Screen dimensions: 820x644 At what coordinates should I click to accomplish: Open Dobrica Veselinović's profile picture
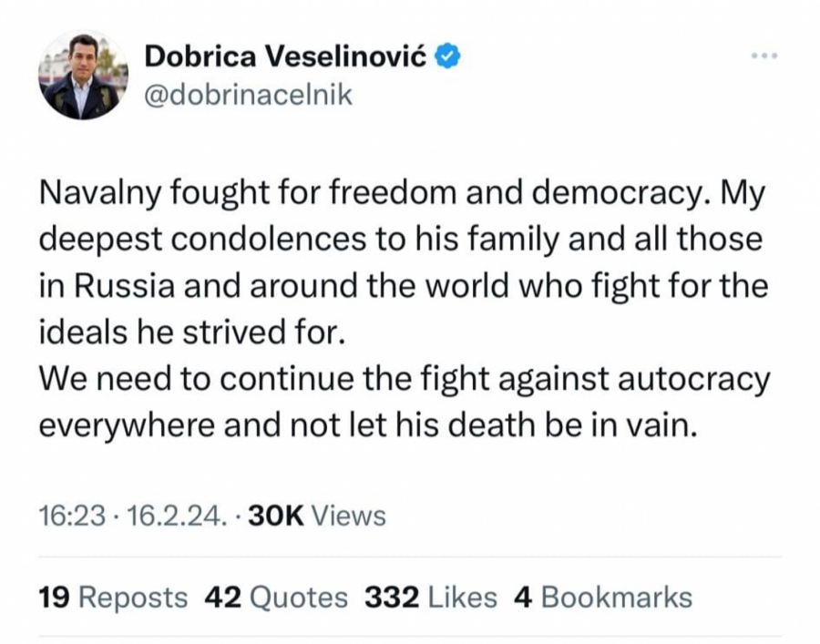(83, 76)
